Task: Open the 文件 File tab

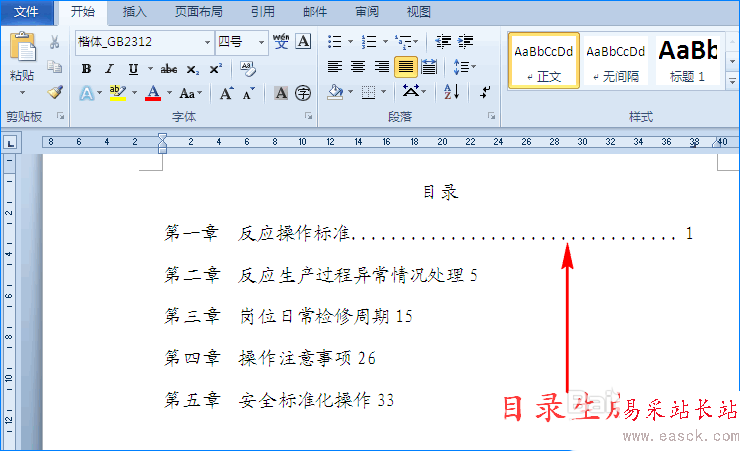Action: click(x=26, y=12)
